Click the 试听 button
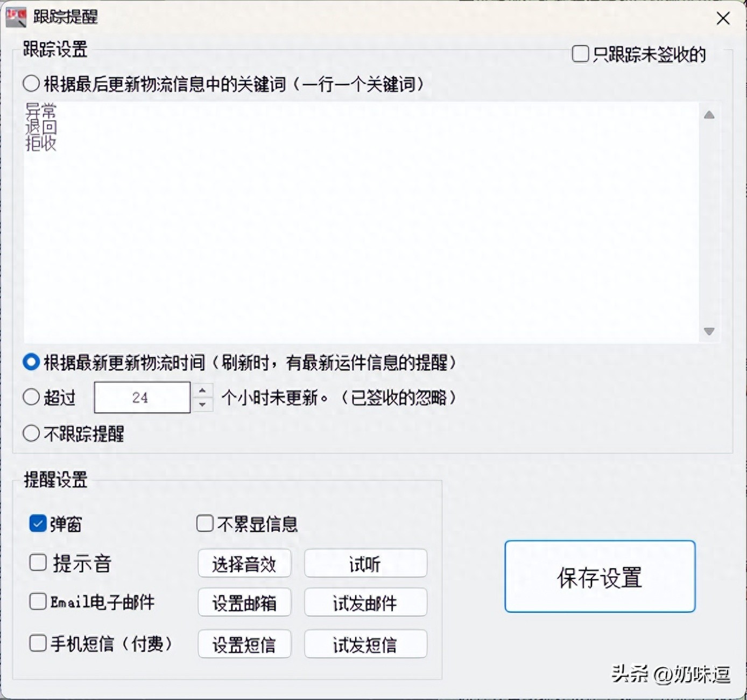The width and height of the screenshot is (747, 700). coord(365,563)
